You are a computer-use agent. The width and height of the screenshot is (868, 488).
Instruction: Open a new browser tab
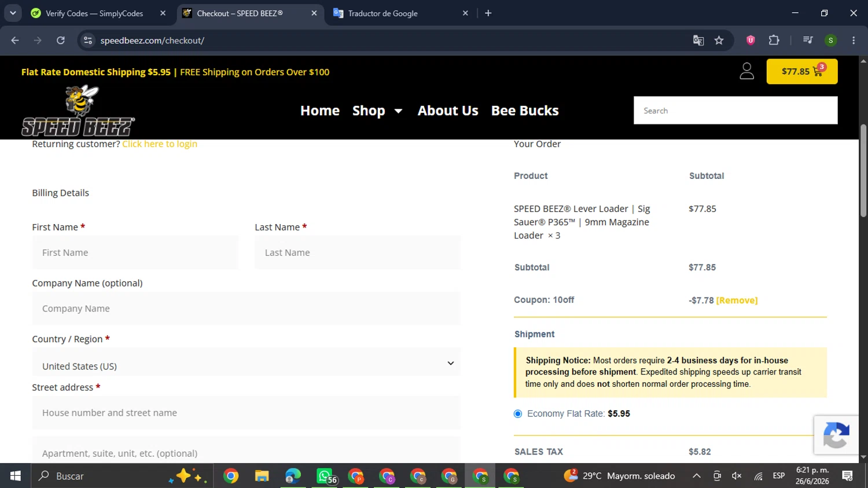(488, 13)
